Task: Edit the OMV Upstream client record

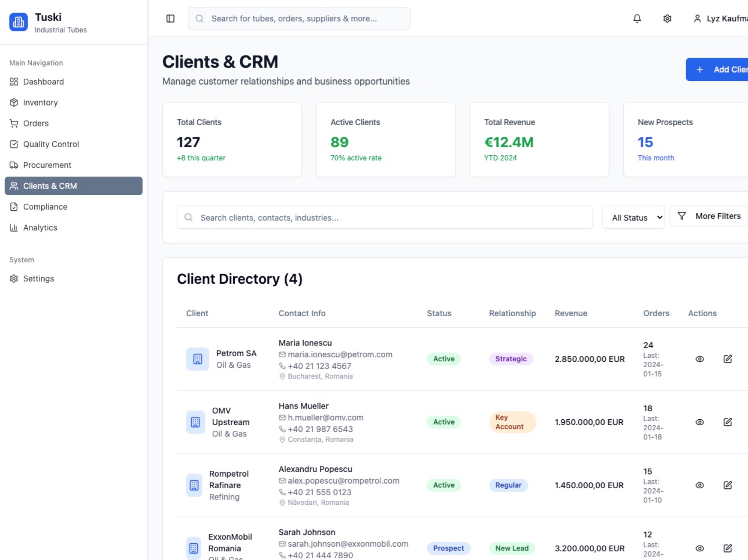Action: (728, 422)
